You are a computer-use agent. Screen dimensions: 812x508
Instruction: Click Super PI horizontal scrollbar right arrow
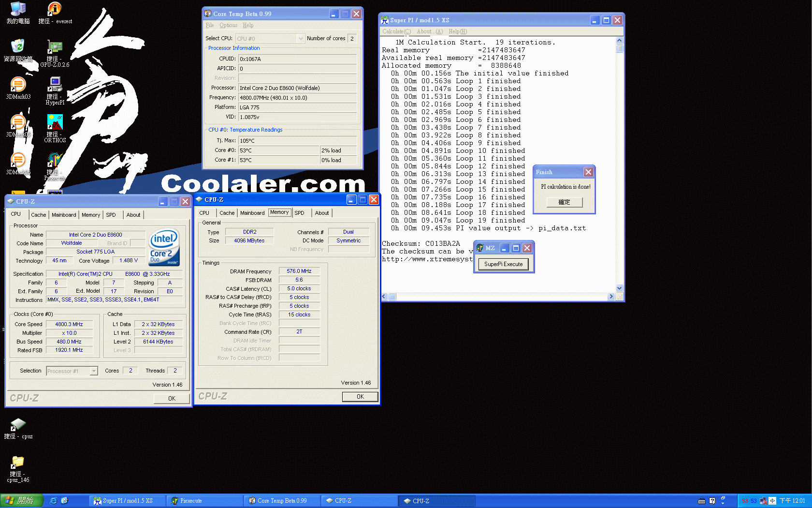611,297
